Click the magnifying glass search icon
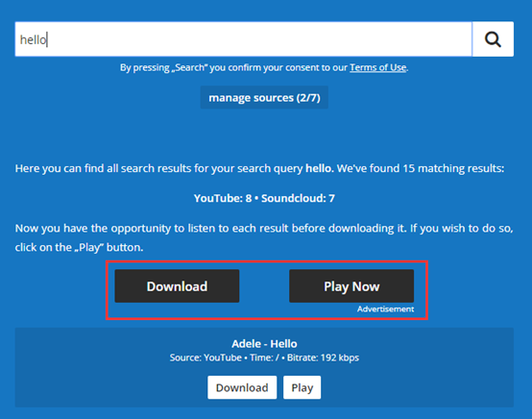This screenshot has width=532, height=419. pyautogui.click(x=493, y=39)
